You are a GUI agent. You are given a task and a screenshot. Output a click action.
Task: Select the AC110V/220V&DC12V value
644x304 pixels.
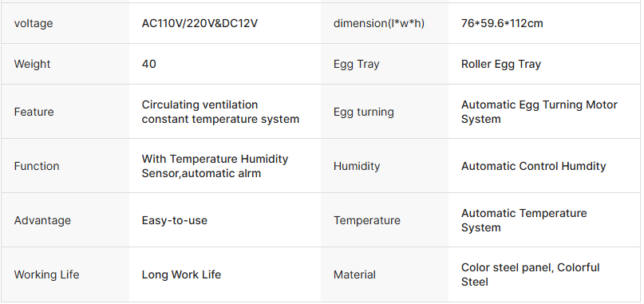200,23
